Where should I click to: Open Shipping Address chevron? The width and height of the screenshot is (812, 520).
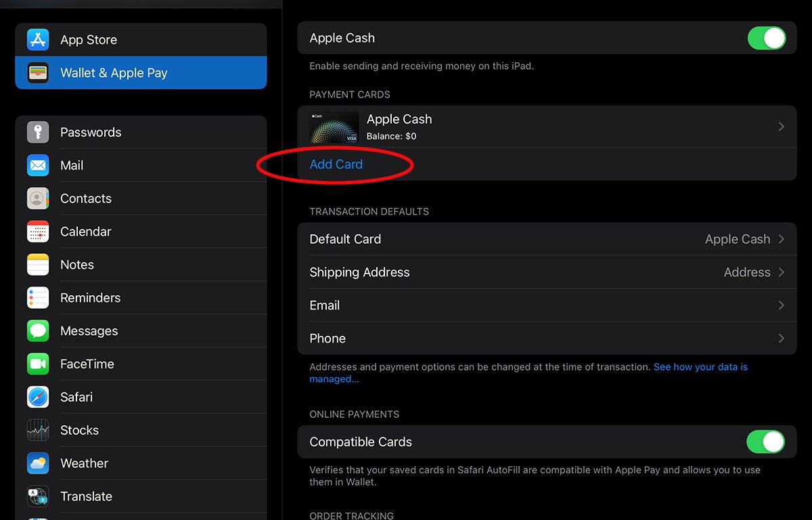point(782,272)
